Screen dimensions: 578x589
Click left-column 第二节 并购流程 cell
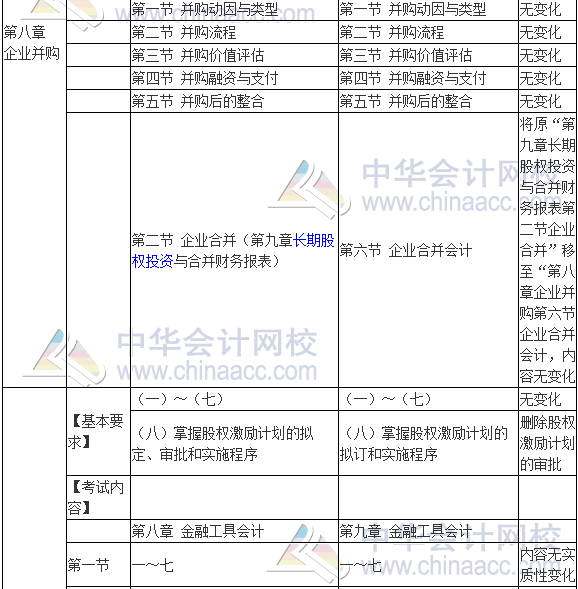point(234,32)
